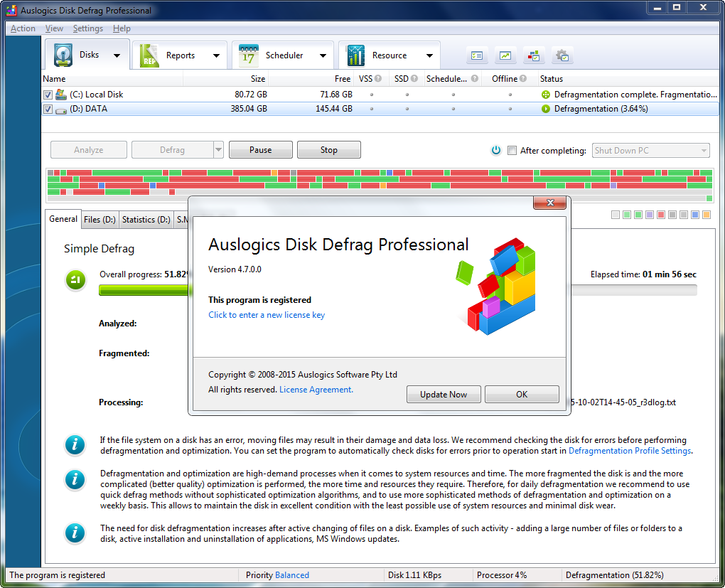Click the orange legend color swatch
Image resolution: width=725 pixels, height=588 pixels.
(706, 215)
